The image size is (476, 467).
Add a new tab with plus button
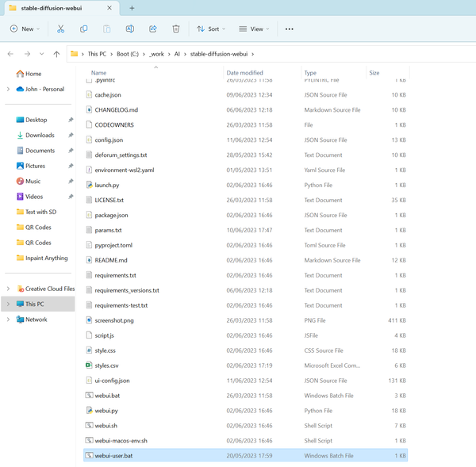click(132, 8)
